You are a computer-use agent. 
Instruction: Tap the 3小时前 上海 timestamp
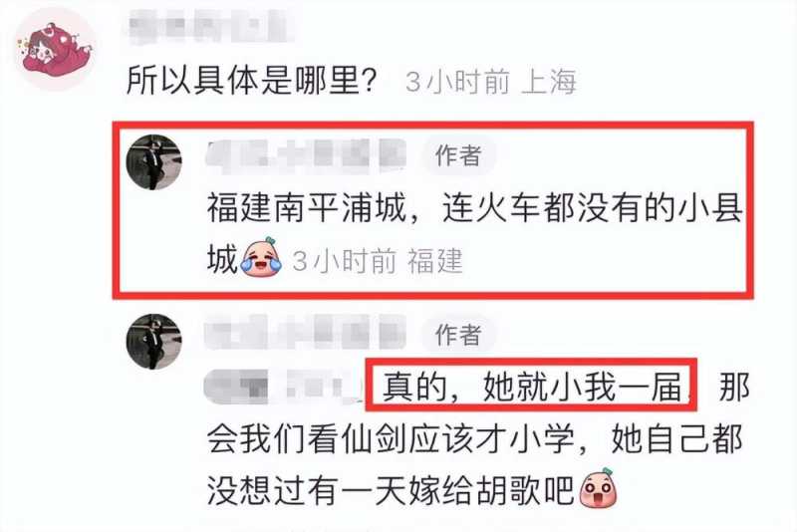click(x=491, y=82)
